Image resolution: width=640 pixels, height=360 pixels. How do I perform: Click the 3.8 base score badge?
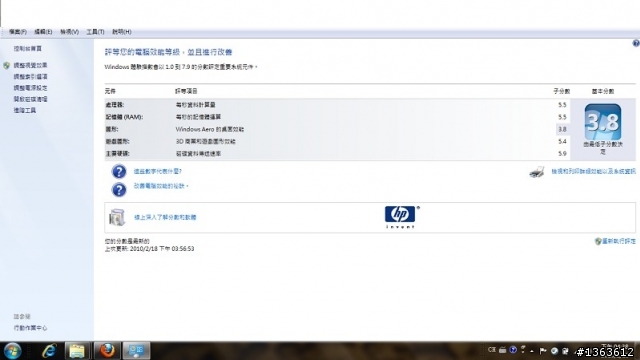click(603, 122)
